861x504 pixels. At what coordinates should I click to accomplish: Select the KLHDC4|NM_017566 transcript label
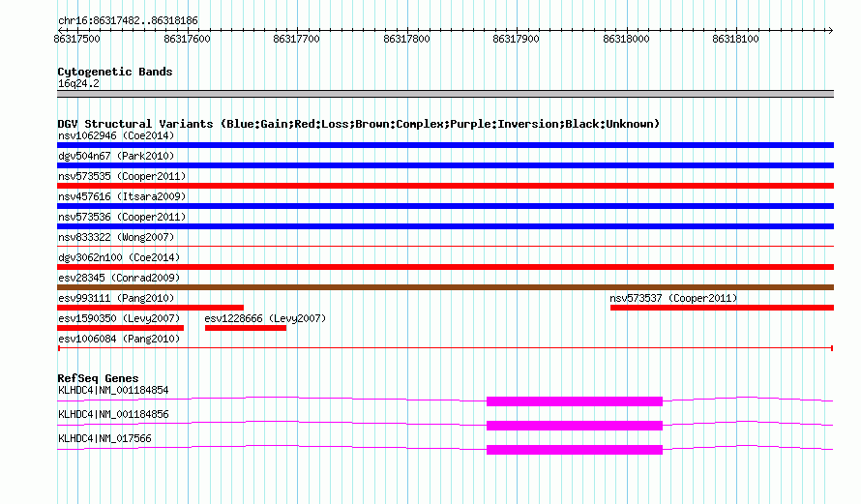tap(104, 438)
